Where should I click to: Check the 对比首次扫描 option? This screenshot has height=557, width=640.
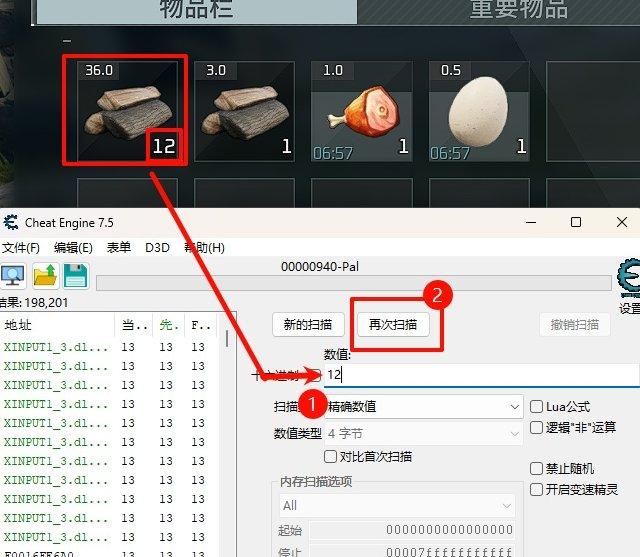pyautogui.click(x=330, y=456)
